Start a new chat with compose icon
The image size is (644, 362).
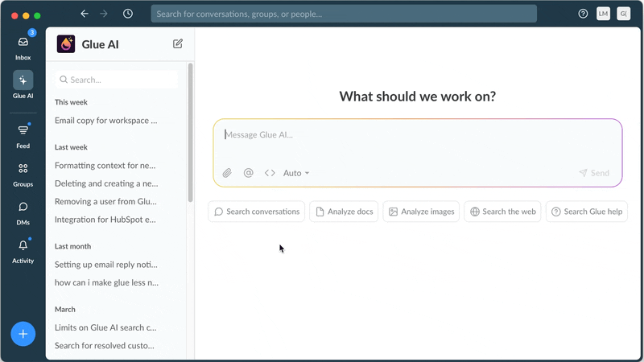(x=178, y=44)
